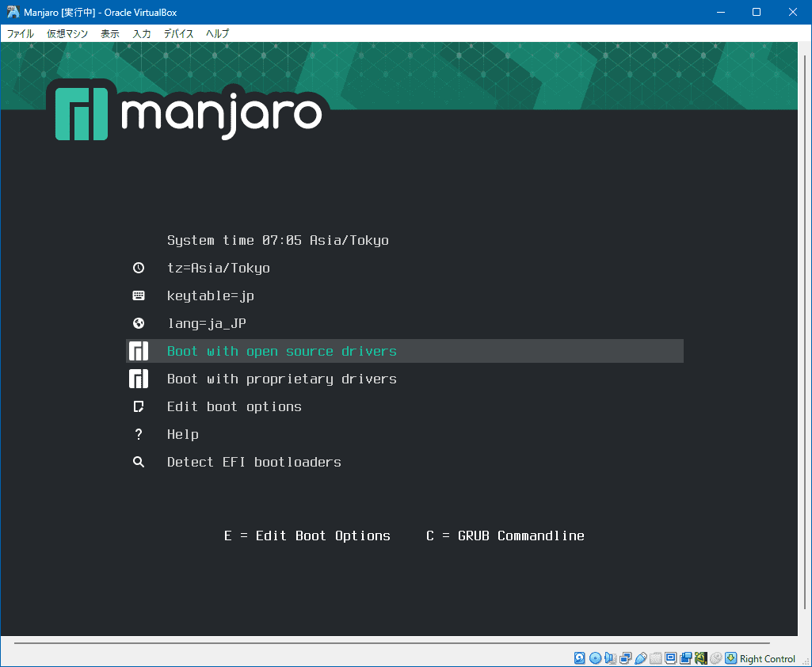812x667 pixels.
Task: Click the System time 07:05 Asia/Tokyo line
Action: (x=277, y=240)
